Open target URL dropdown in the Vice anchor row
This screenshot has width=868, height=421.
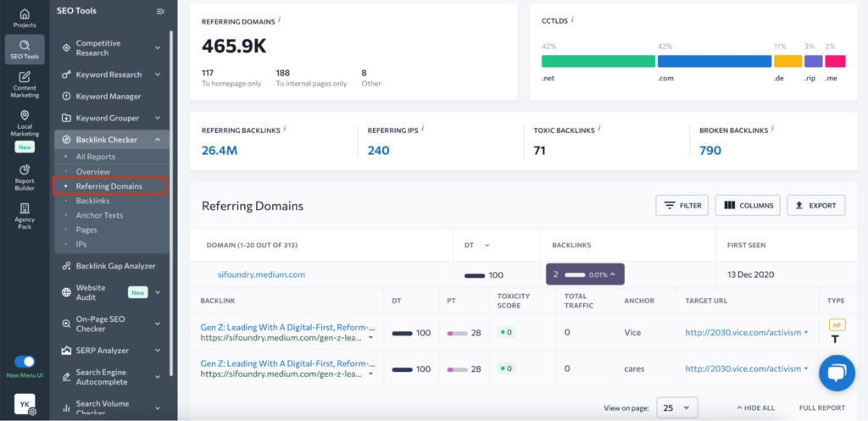[806, 333]
